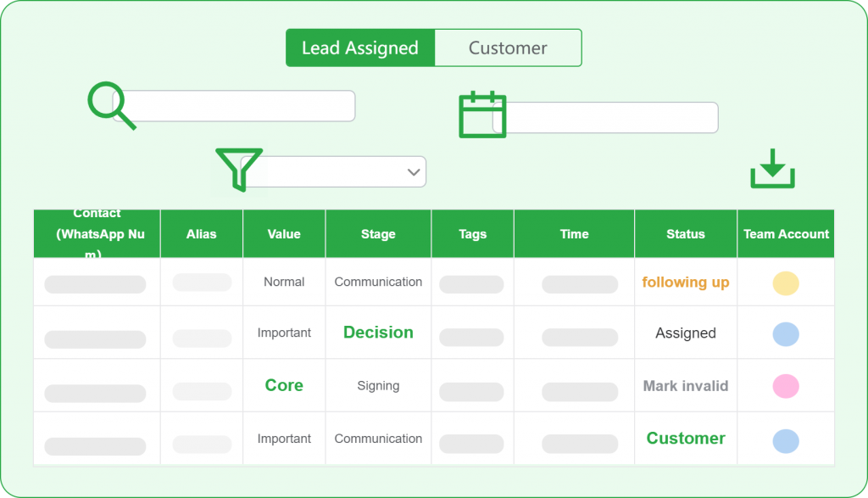Viewport: 868px width, 498px height.
Task: Select the Lead Assigned tab
Action: click(360, 48)
